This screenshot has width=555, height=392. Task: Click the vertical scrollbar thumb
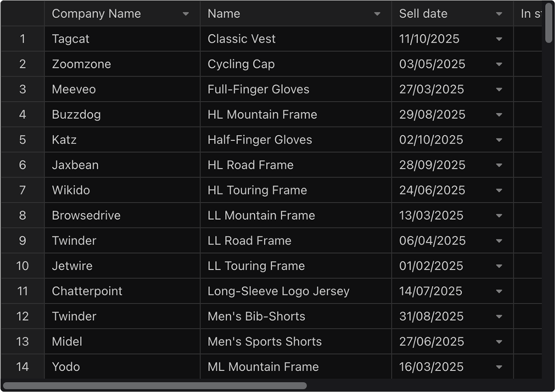[548, 22]
